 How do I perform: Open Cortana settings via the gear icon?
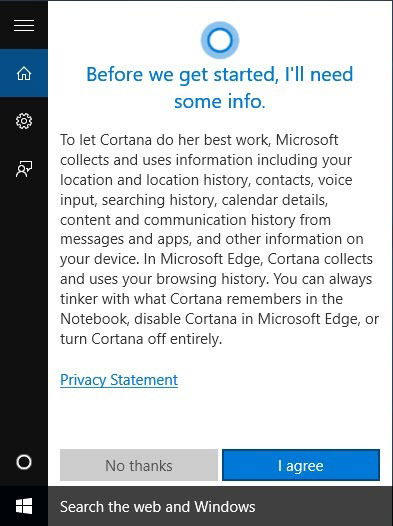24,121
